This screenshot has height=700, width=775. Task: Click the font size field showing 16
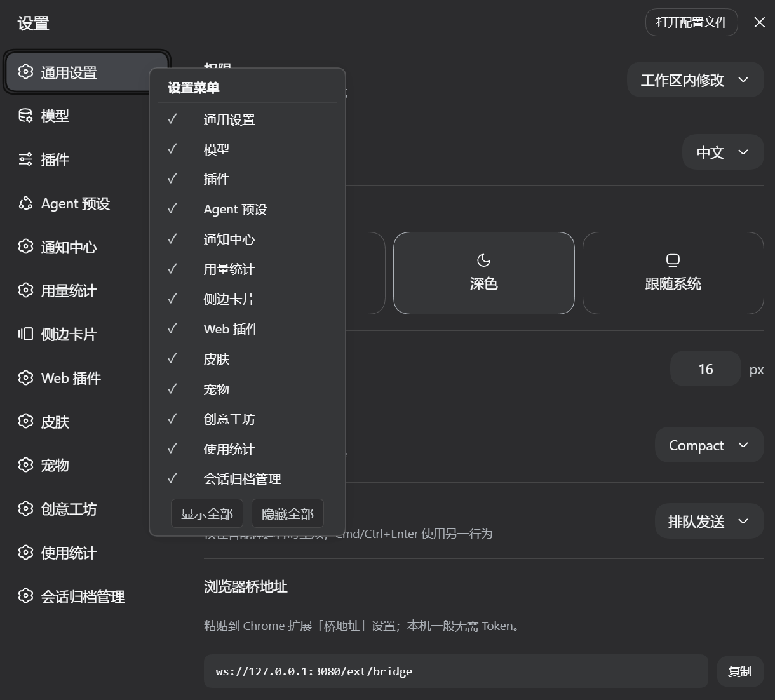[x=706, y=368]
